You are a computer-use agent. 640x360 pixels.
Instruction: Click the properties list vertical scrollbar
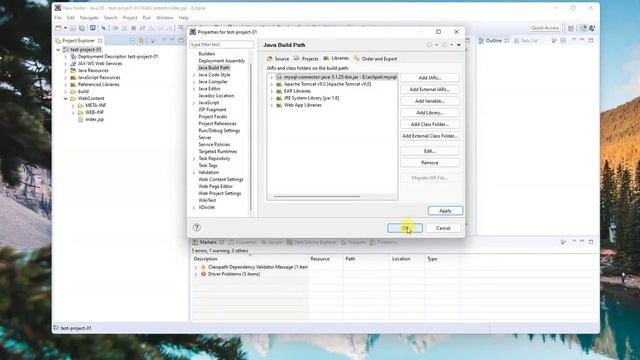pyautogui.click(x=251, y=137)
